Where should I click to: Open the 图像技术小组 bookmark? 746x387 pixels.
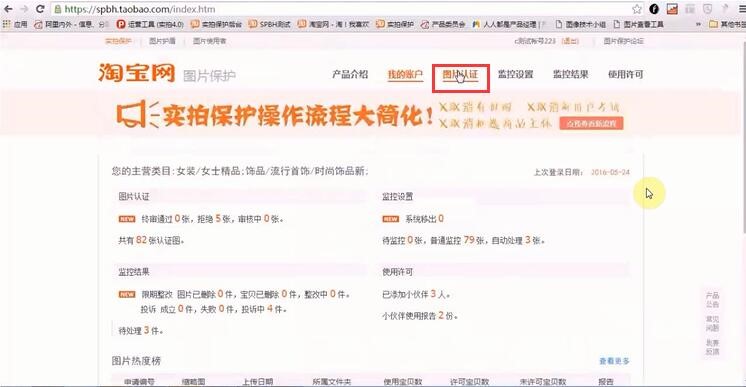[581, 24]
